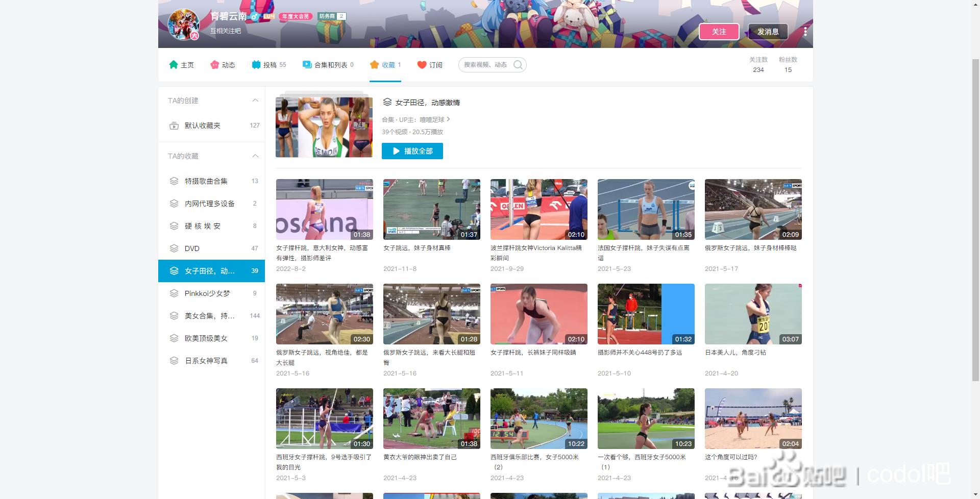This screenshot has height=499, width=980.
Task: Open 默认收藏夹 folder
Action: click(x=211, y=126)
